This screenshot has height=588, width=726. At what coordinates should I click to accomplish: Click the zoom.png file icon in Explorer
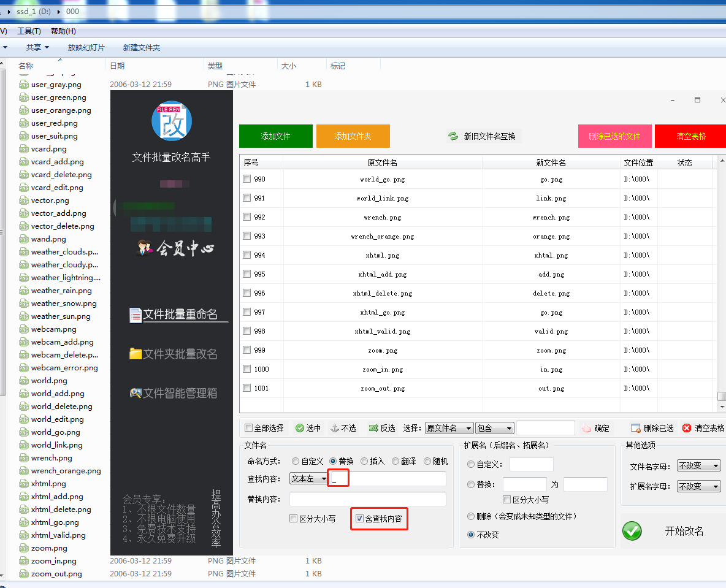pos(24,548)
